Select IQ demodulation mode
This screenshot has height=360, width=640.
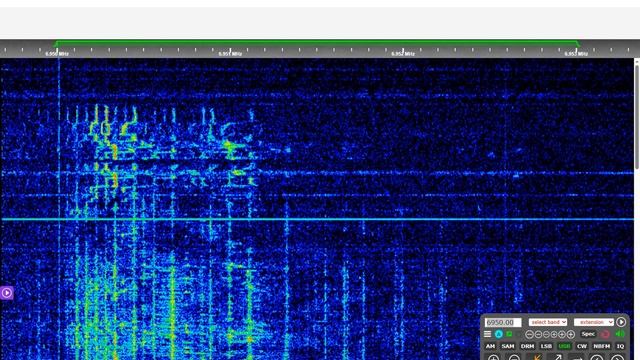pos(620,346)
